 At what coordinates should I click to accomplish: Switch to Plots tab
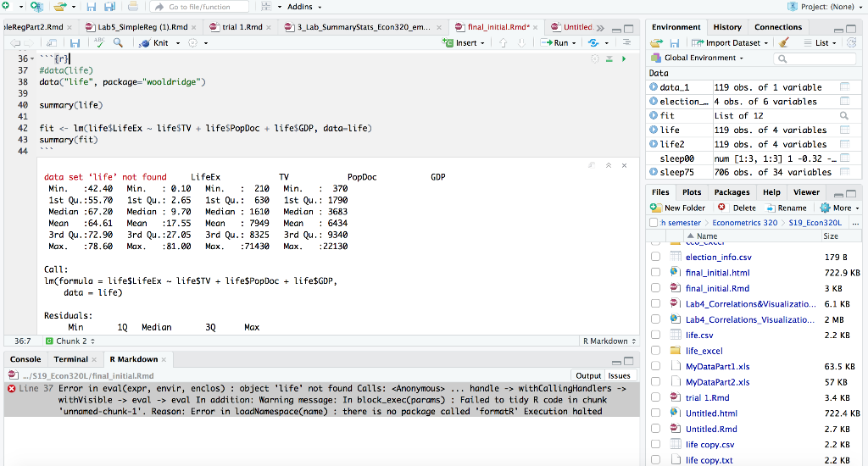[x=692, y=192]
